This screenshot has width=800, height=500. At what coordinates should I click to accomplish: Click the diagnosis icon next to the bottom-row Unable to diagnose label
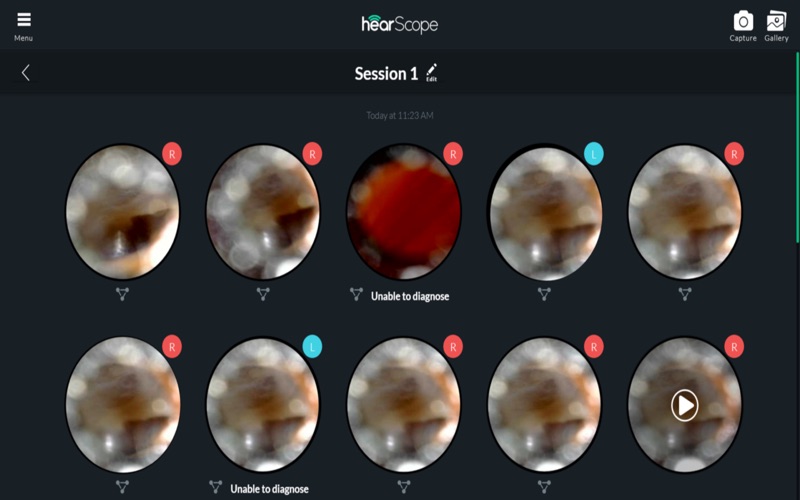pyautogui.click(x=216, y=487)
